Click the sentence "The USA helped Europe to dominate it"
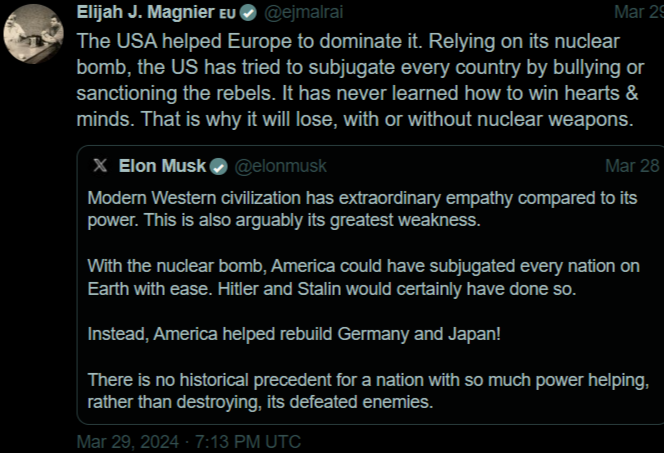Viewport: 664px width, 453px height. click(x=218, y=43)
